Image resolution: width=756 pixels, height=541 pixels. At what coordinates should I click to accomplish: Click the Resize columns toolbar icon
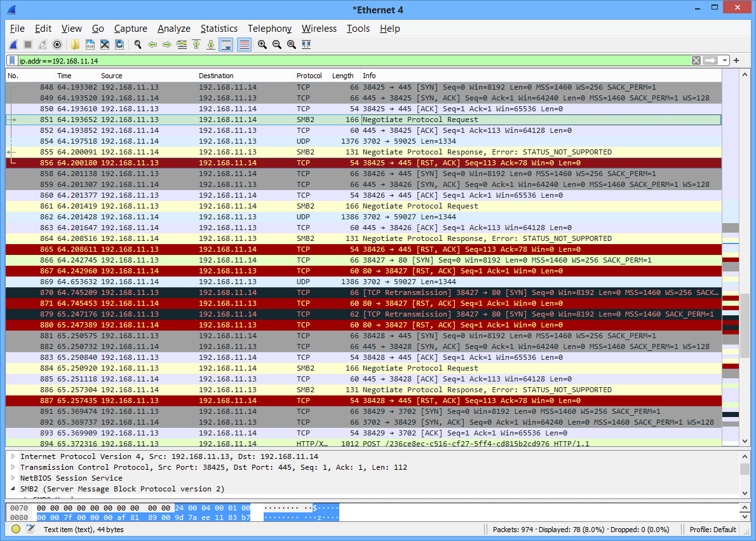click(306, 45)
